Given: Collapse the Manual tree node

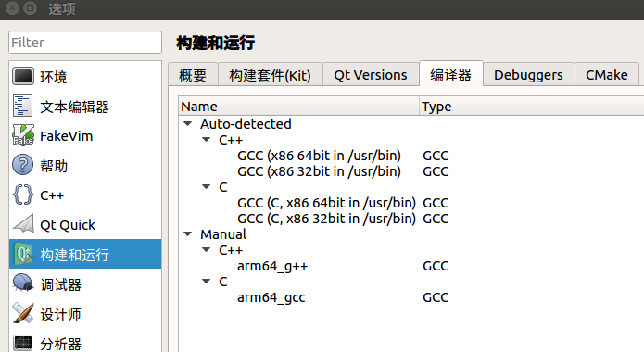Looking at the screenshot, I should point(188,233).
